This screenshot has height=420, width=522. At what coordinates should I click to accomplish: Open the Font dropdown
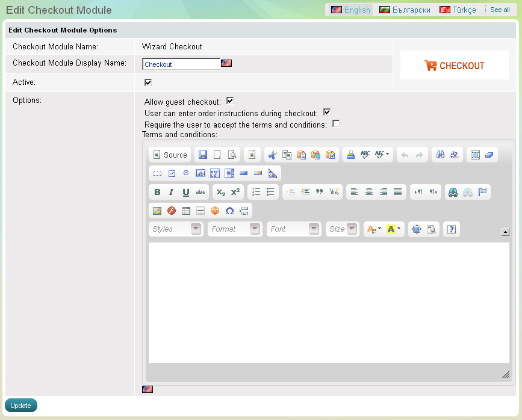pyautogui.click(x=294, y=229)
